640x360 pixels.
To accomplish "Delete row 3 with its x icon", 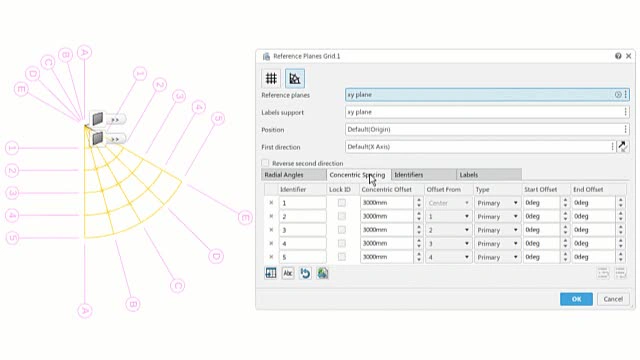I will click(x=271, y=230).
